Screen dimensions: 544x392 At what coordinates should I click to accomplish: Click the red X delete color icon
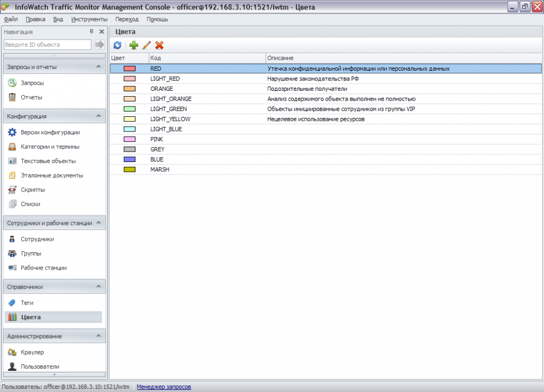(x=159, y=45)
